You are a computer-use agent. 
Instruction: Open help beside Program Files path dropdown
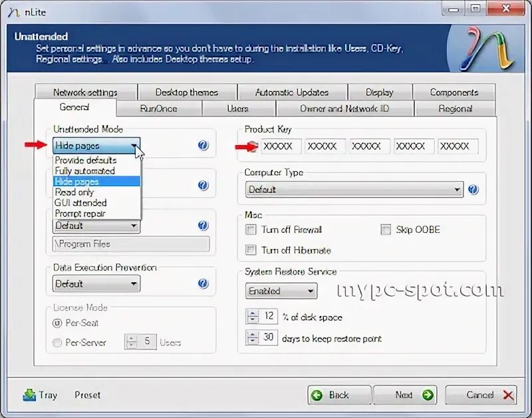pos(203,226)
